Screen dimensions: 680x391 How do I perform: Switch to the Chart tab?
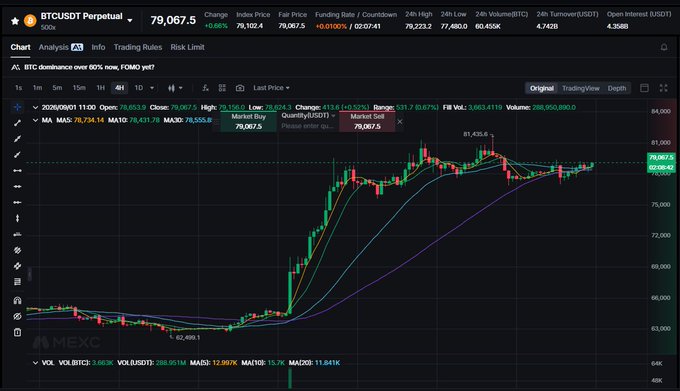(20, 47)
